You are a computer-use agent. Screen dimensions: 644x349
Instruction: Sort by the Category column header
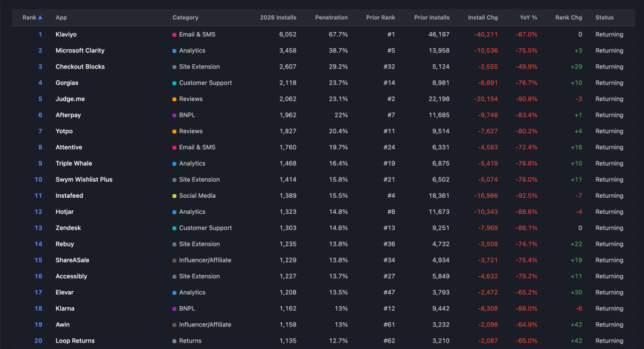[x=185, y=18]
